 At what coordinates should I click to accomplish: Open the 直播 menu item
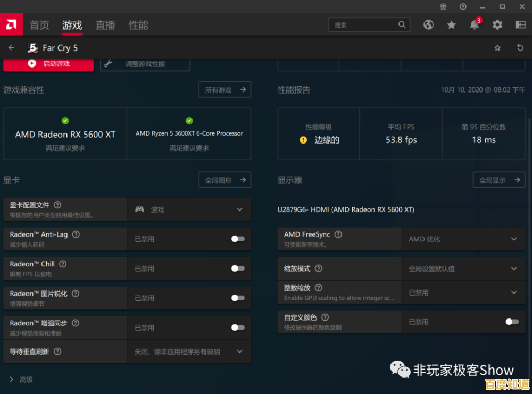[105, 25]
